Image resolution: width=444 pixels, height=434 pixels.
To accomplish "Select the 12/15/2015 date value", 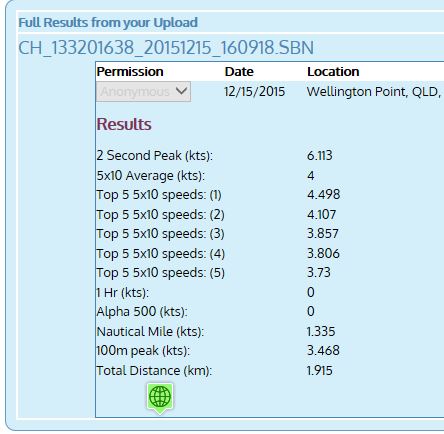I will pos(254,92).
